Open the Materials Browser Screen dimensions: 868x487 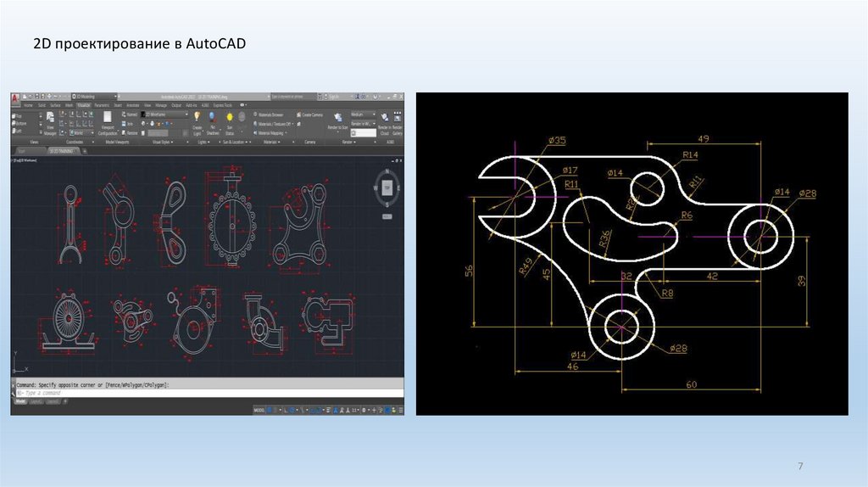tap(269, 115)
